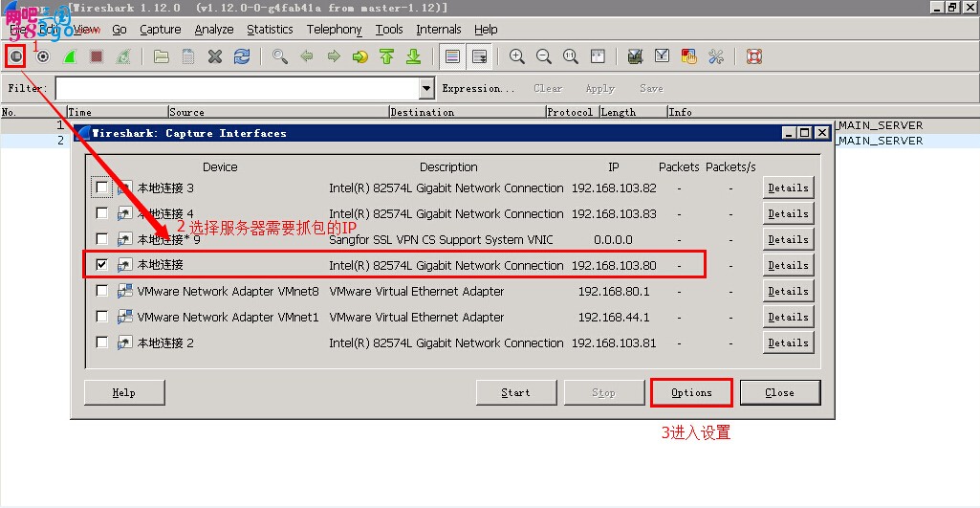Open Details for 本地连接 3
This screenshot has width=980, height=508.
788,188
